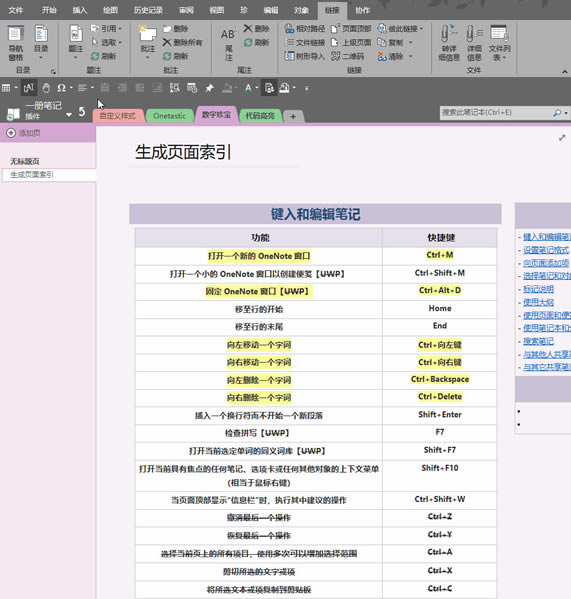
Task: Open the 标记说明 link
Action: tap(538, 289)
